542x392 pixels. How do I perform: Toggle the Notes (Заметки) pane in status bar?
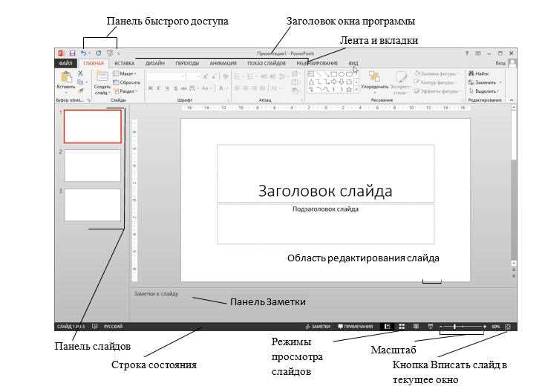[318, 326]
